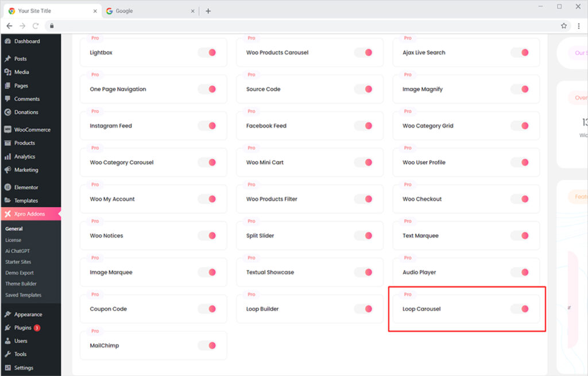
Task: Open the Templates sidebar menu
Action: (26, 200)
